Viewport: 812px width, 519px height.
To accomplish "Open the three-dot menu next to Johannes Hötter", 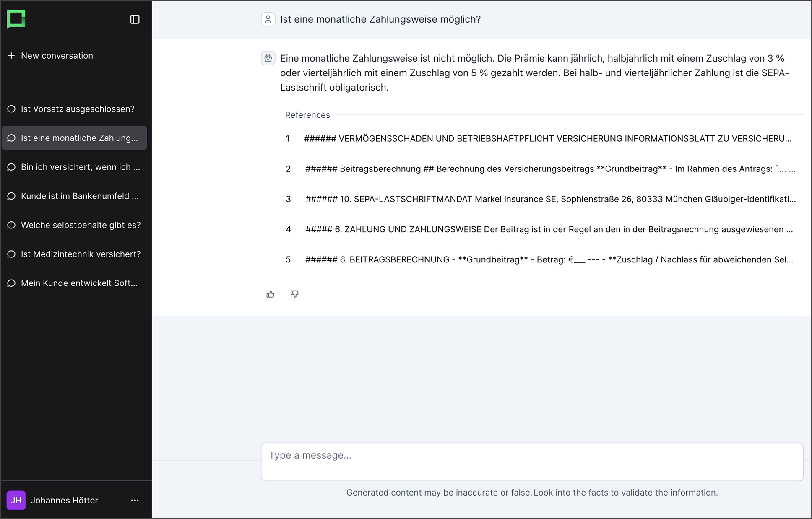I will 135,500.
